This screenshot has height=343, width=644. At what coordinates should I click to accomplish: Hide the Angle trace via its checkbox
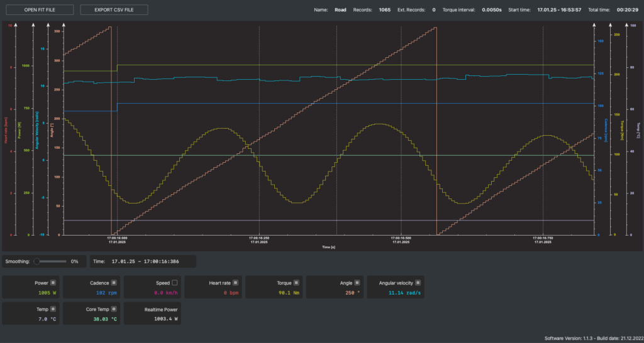(357, 283)
